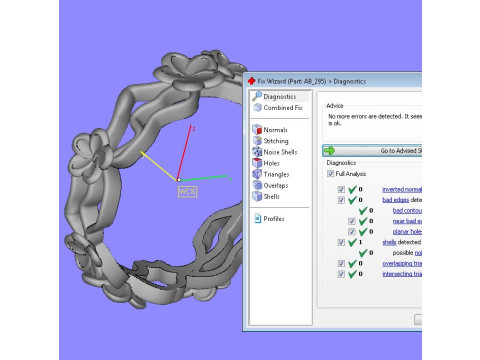
Task: Click the Combined Fix label
Action: tap(283, 108)
